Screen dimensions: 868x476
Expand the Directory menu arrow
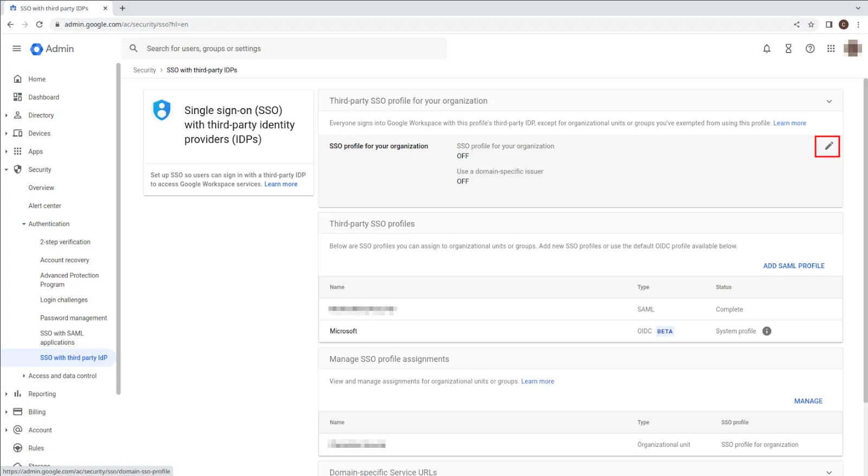click(6, 115)
